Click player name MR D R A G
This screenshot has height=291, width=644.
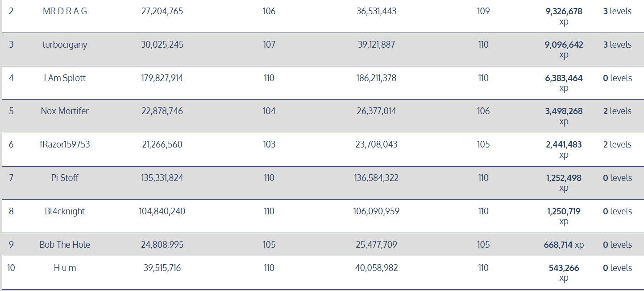tap(65, 12)
